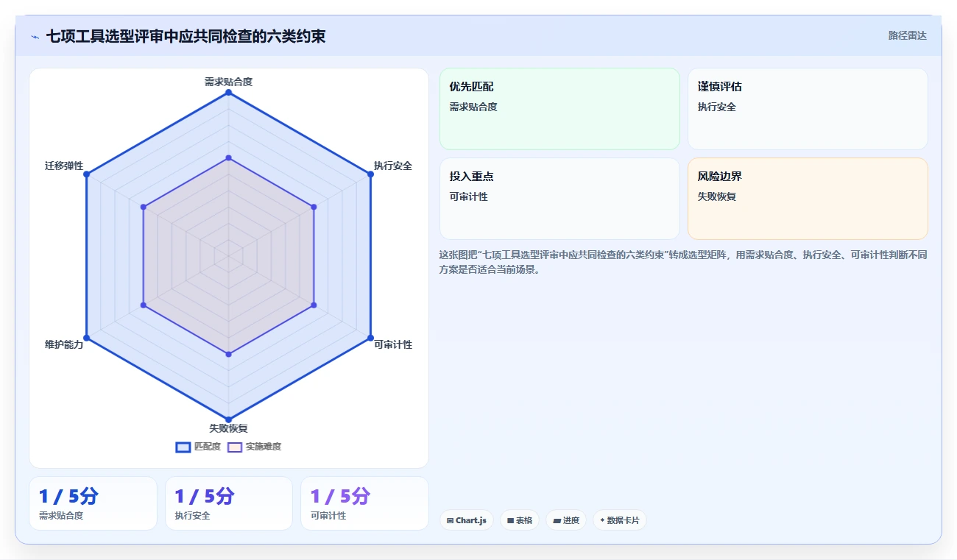Click radar axis label 执行安全
The image size is (957, 560).
(393, 166)
